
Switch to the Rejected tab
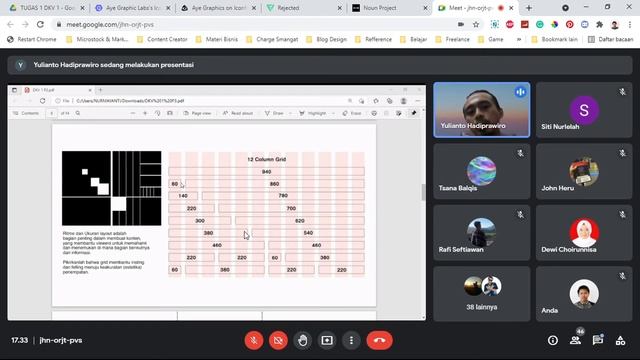[304, 8]
